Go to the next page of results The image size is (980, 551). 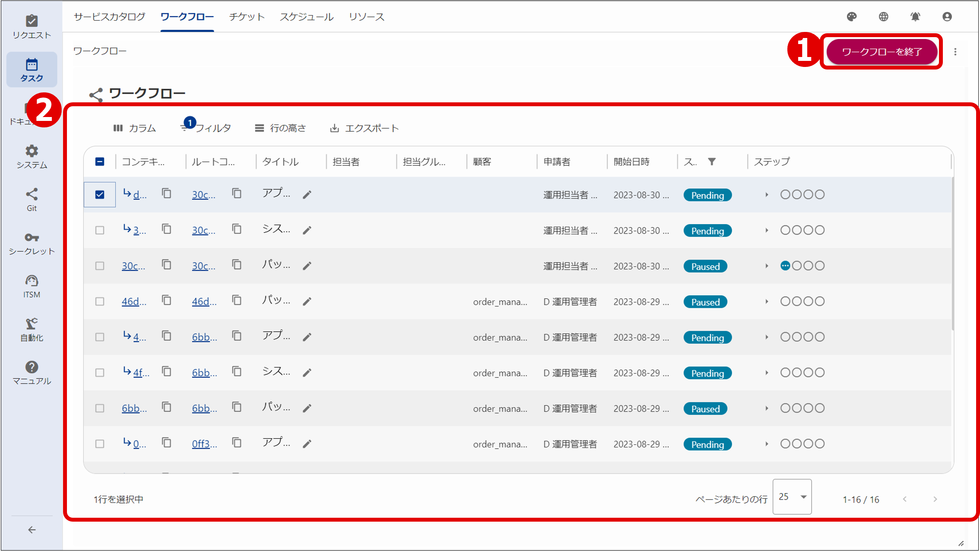click(936, 499)
